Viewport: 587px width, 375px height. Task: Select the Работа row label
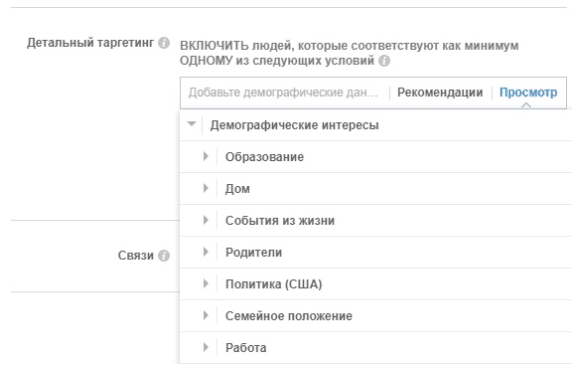pos(246,348)
